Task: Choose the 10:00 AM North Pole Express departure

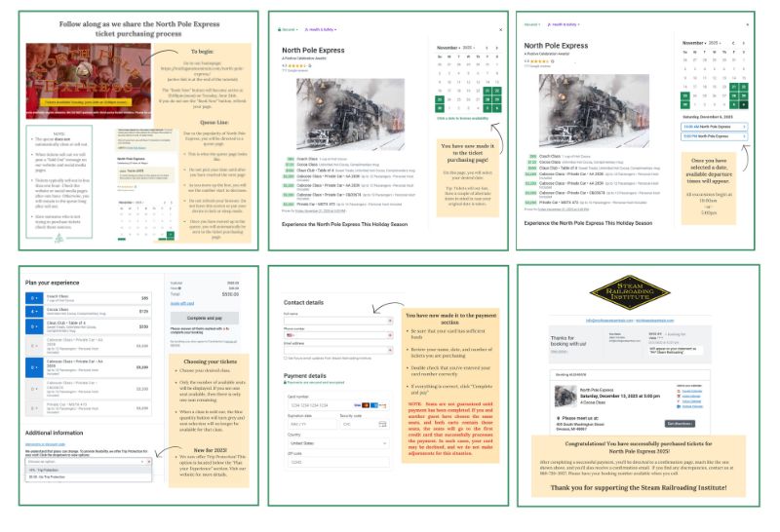Action: point(714,127)
